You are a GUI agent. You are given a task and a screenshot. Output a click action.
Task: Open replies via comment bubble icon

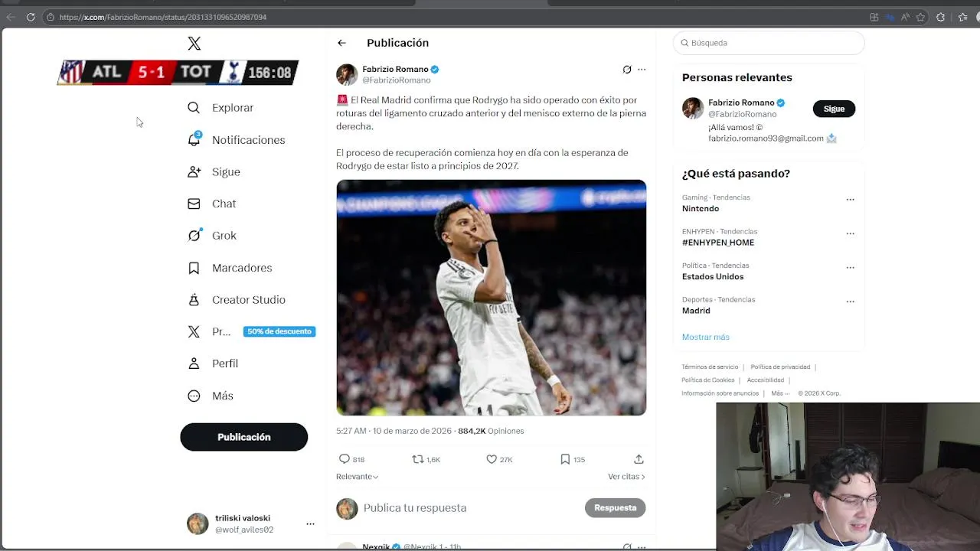pos(345,459)
